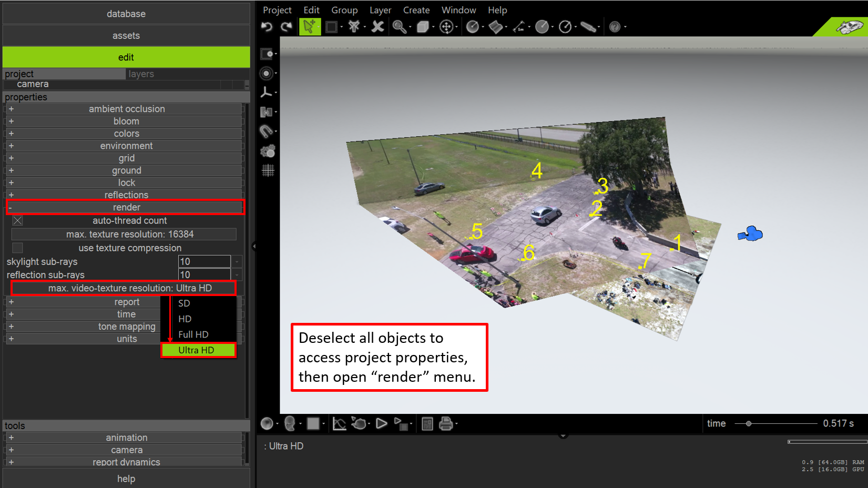Open max. video-texture resolution dropdown

point(124,288)
